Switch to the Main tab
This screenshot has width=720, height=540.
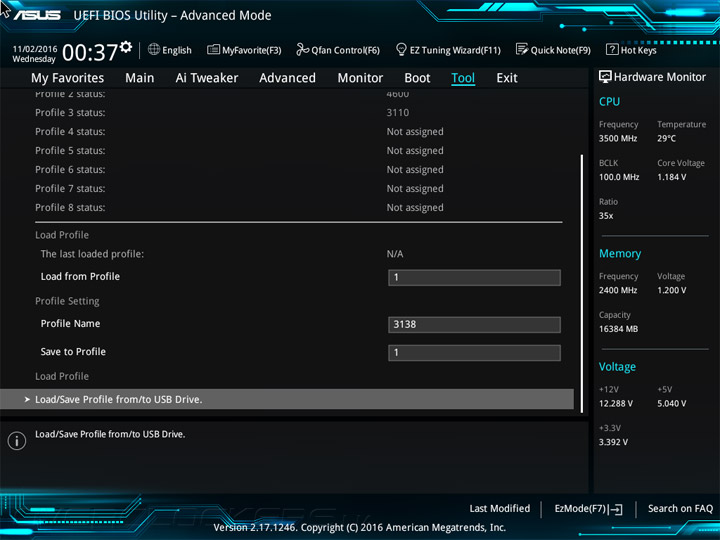[x=140, y=78]
